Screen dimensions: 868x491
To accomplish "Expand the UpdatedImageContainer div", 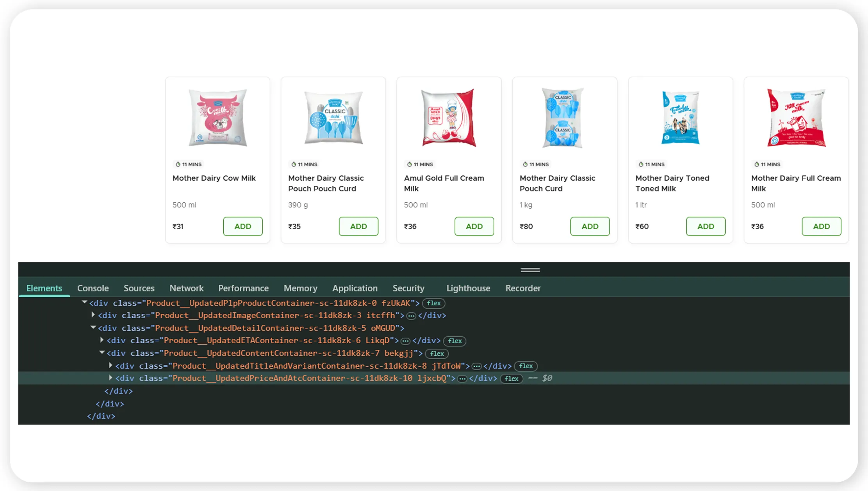I will click(x=93, y=315).
